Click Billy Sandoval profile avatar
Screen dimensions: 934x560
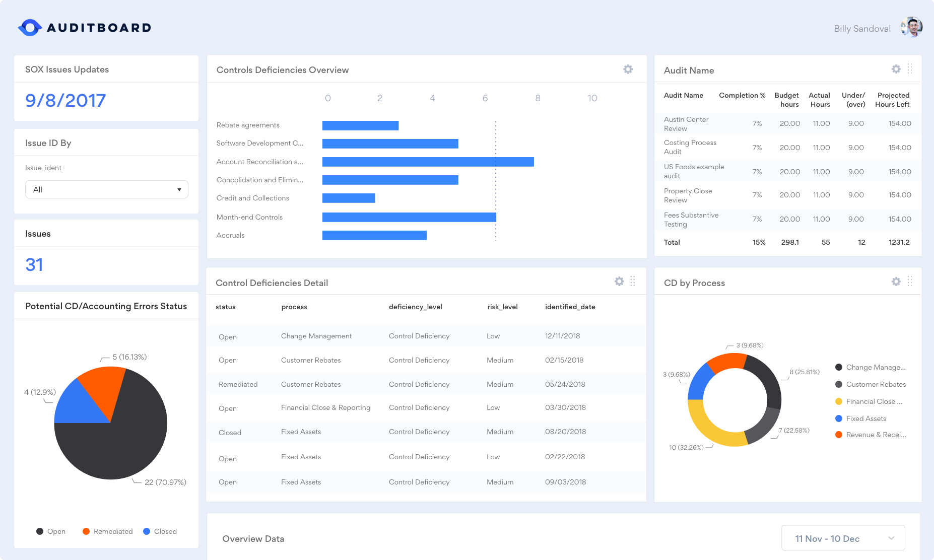coord(912,28)
